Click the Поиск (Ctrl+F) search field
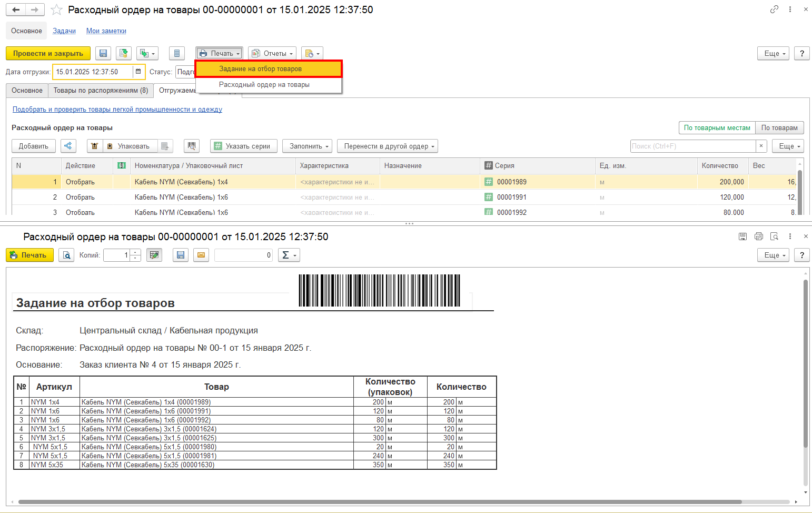This screenshot has width=812, height=513. 693,146
